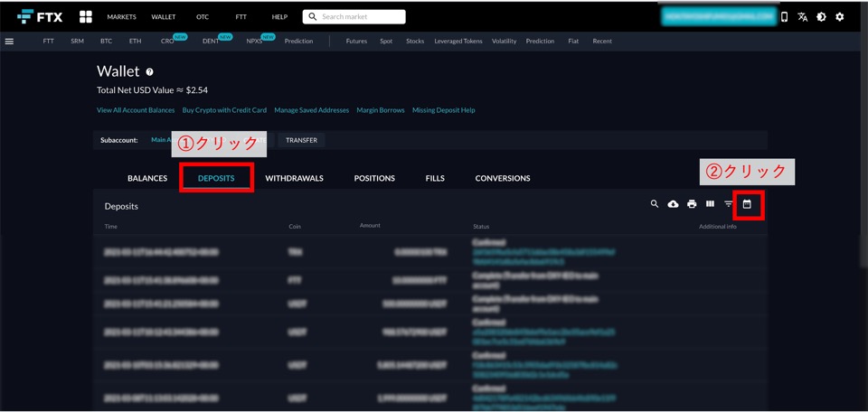Click the FTX logo
868x412 pixels.
tap(40, 16)
